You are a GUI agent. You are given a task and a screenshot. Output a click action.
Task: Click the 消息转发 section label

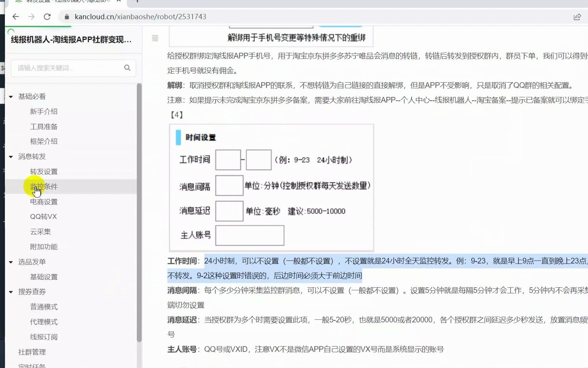coord(32,157)
